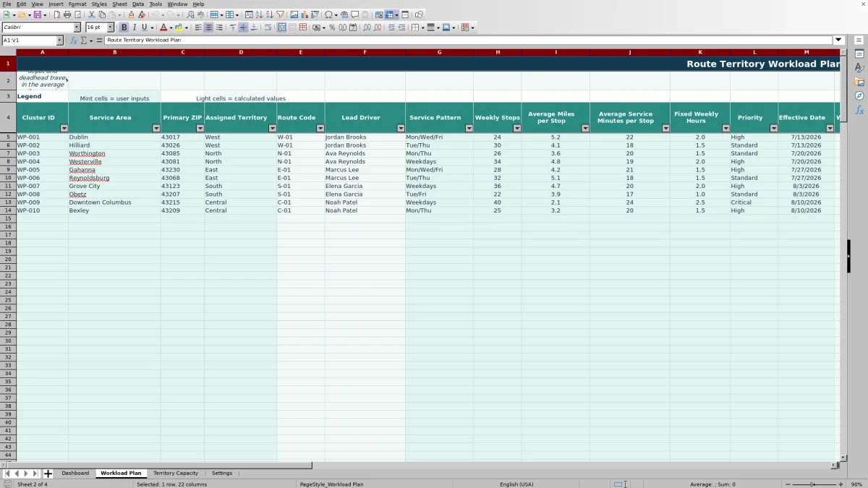The image size is (868, 488).
Task: Insert an image using the toolbar icon
Action: (294, 14)
